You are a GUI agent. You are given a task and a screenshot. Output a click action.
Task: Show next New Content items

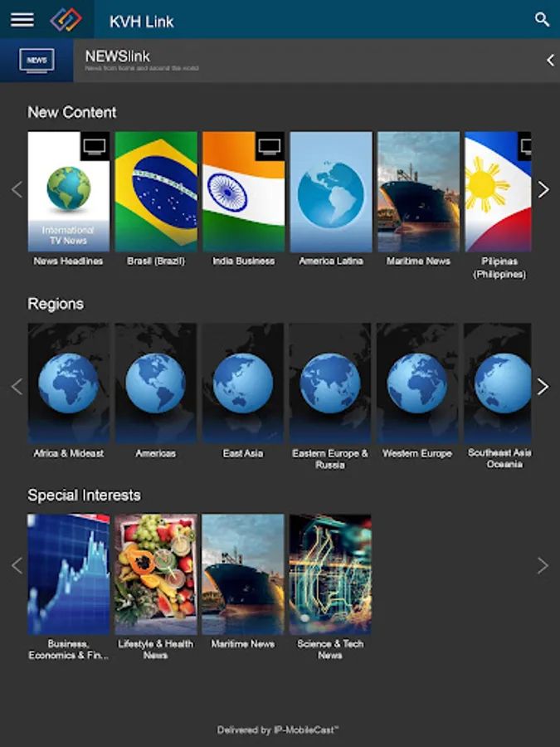(543, 189)
